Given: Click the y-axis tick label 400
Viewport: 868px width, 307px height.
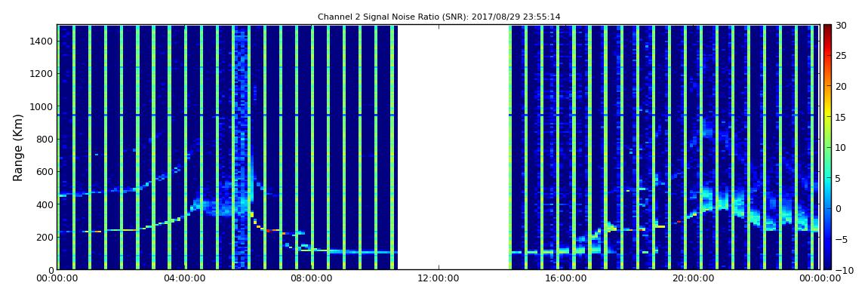Looking at the screenshot, I should point(45,204).
